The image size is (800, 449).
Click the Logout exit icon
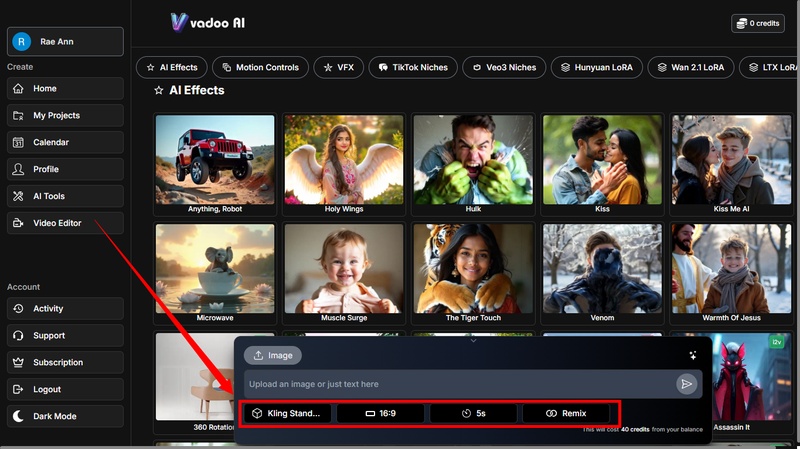pos(18,389)
